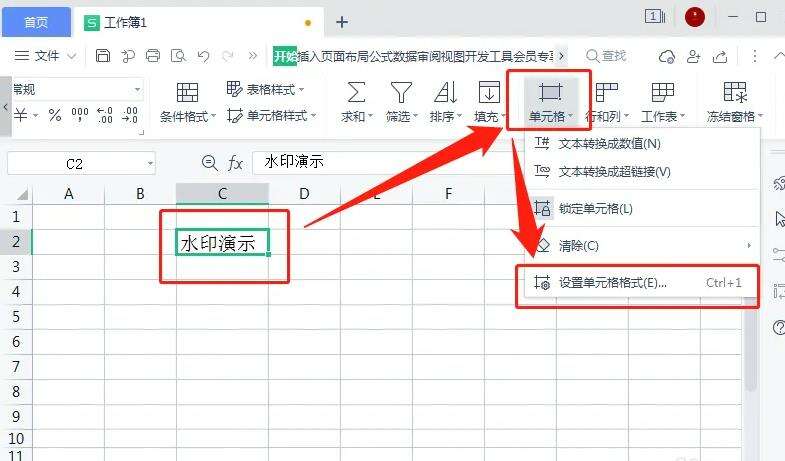Screen dimensions: 785x461
Task: Click cell C2 with 水印演示
Action: click(222, 242)
